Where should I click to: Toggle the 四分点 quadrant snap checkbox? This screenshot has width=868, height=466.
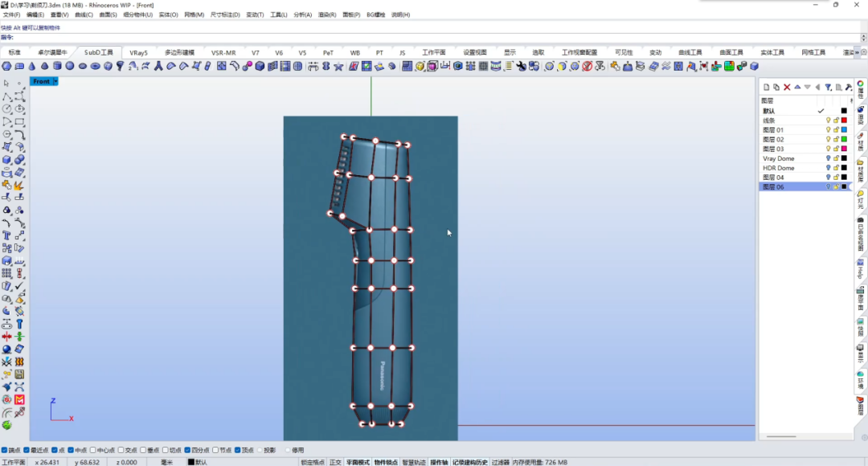point(187,451)
